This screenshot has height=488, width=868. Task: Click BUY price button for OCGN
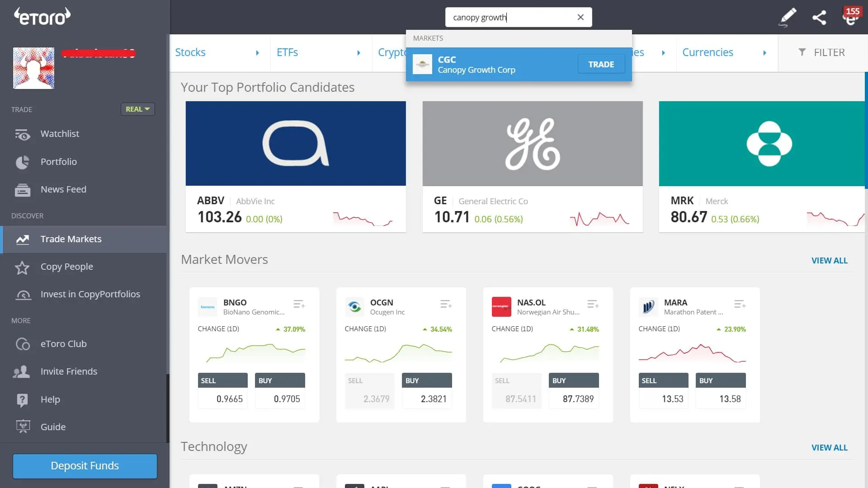(x=427, y=390)
